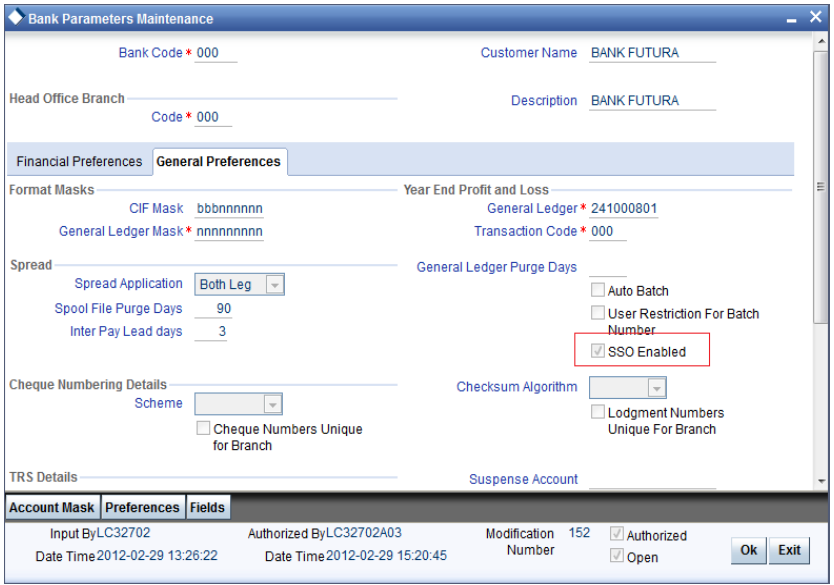Click the Description field
Image resolution: width=834 pixels, height=585 pixels.
(652, 101)
